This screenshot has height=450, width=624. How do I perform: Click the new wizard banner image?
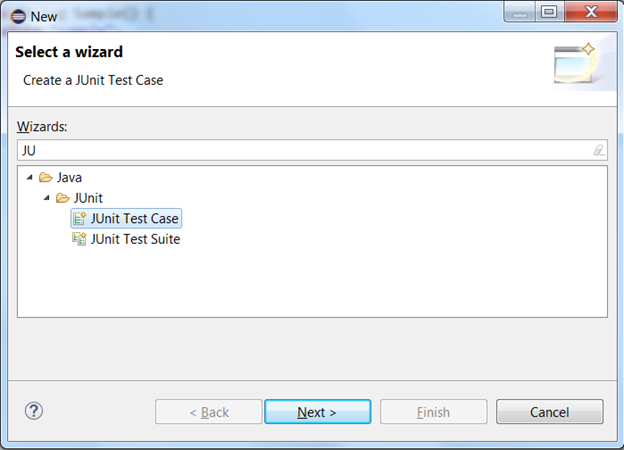click(575, 63)
